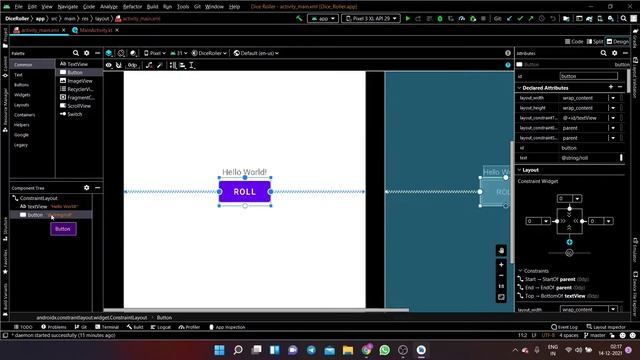640x360 pixels.
Task: Run the app with the green play icon
Action: coord(407,18)
